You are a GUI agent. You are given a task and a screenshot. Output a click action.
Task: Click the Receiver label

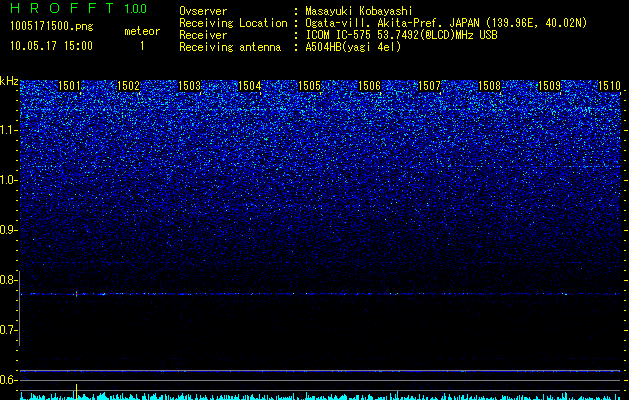[x=203, y=35]
